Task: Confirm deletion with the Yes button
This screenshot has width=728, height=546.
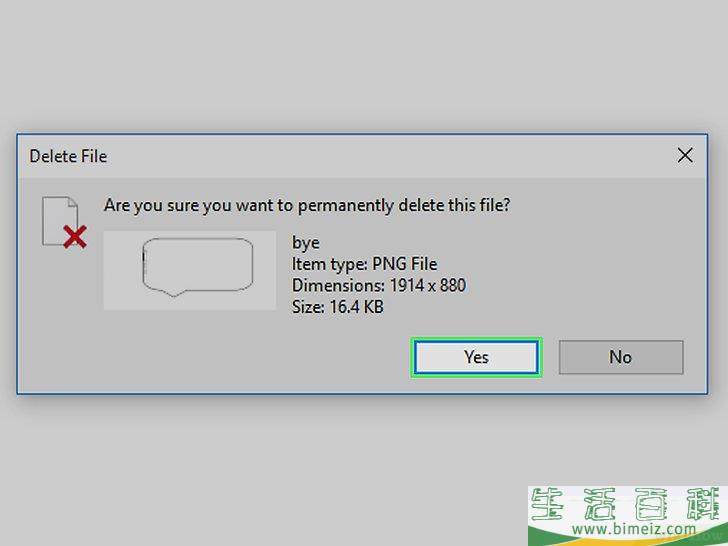Action: point(476,357)
